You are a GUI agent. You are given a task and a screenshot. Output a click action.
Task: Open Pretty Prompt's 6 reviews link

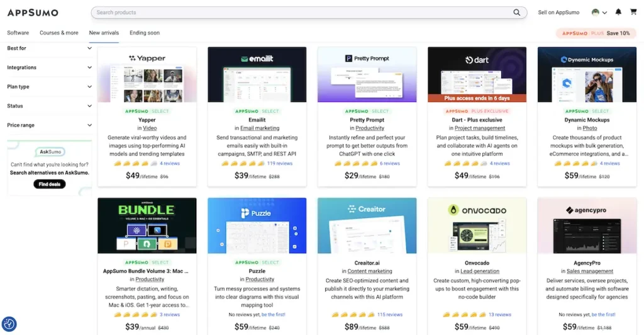point(390,164)
